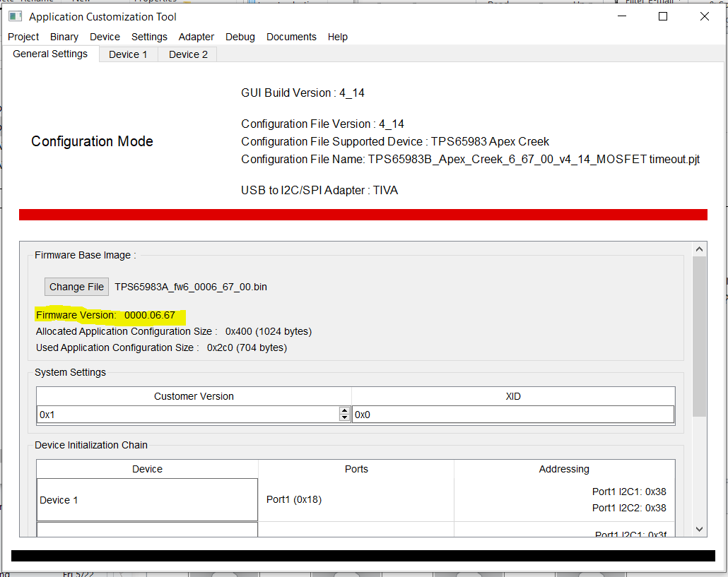Click the Port1 I2C1: 0x38 address
The image size is (728, 577).
(629, 492)
